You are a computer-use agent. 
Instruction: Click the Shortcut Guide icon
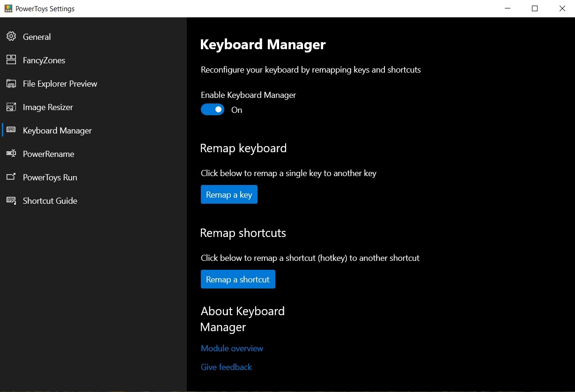coord(11,200)
